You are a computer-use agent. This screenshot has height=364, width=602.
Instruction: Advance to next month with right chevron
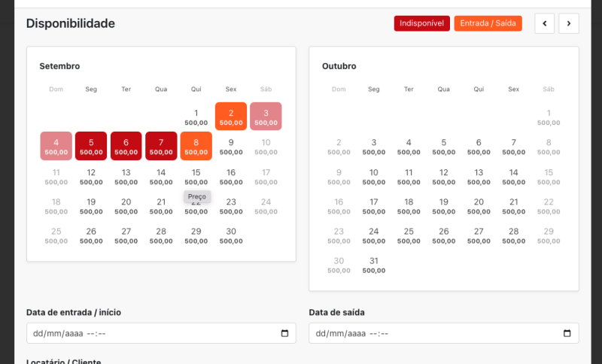click(569, 23)
